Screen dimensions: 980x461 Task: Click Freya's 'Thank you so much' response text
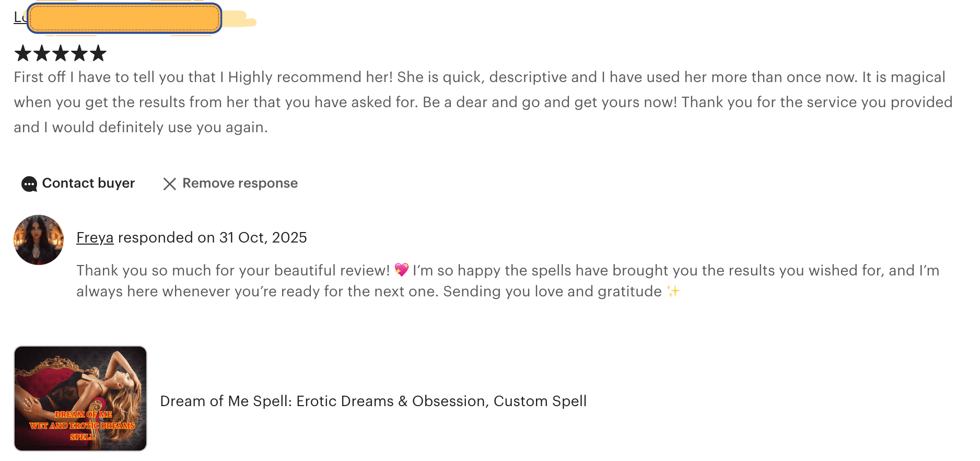[x=233, y=270]
